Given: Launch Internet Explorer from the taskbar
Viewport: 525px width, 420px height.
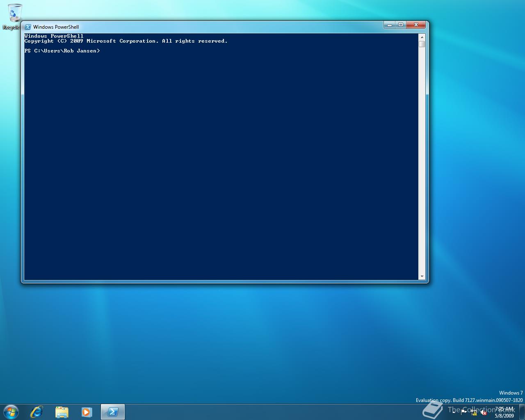Looking at the screenshot, I should click(37, 412).
